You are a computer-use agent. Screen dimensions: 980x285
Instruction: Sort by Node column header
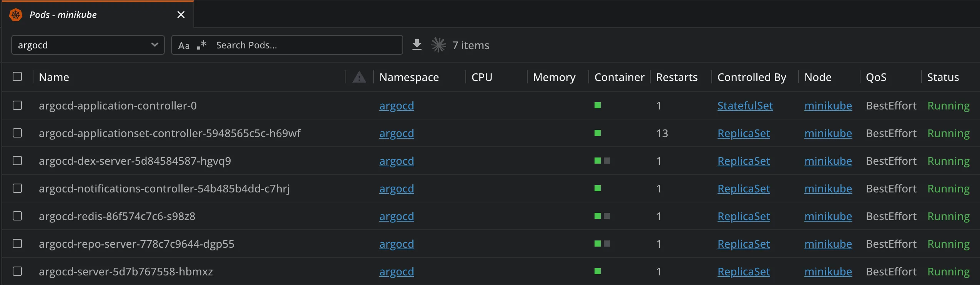[x=818, y=77]
